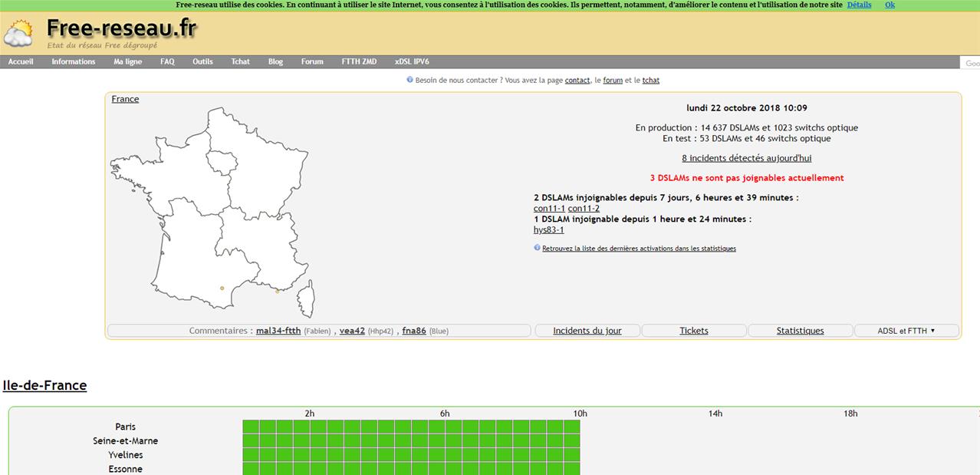Open DSLAM con11-2 link
The width and height of the screenshot is (980, 475).
coord(584,209)
